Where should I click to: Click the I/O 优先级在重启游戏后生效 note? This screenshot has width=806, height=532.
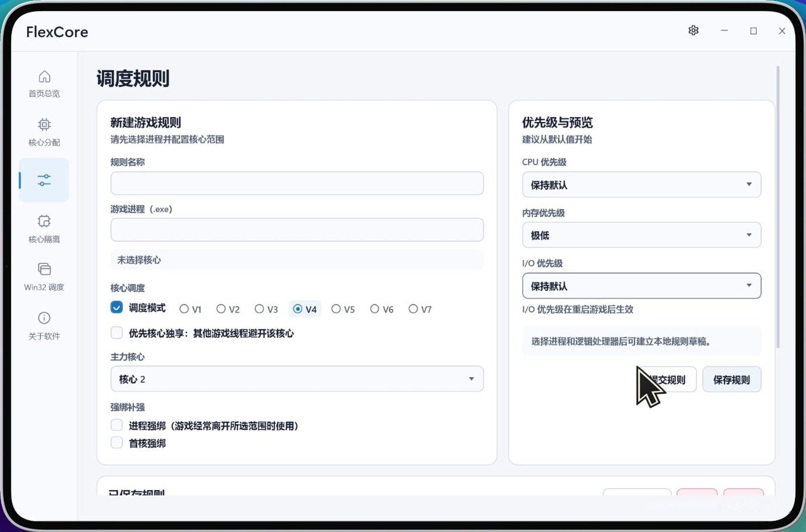(x=578, y=309)
